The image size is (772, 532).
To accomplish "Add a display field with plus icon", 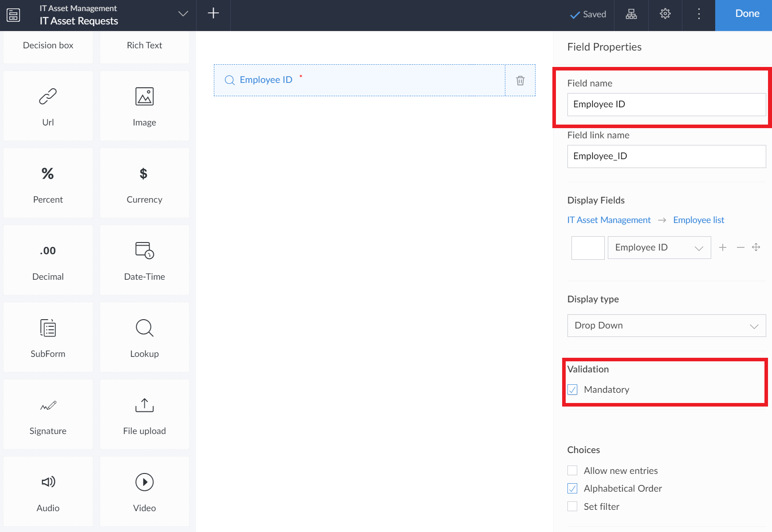I will pyautogui.click(x=723, y=247).
